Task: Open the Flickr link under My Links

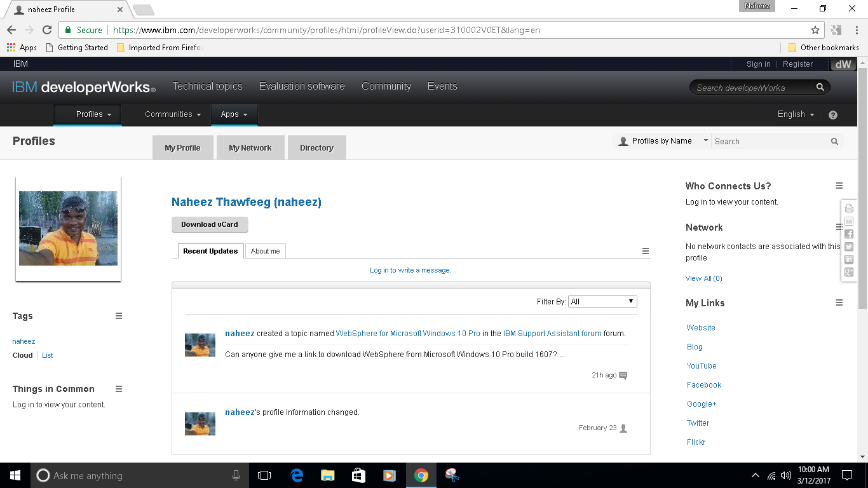Action: pyautogui.click(x=696, y=442)
